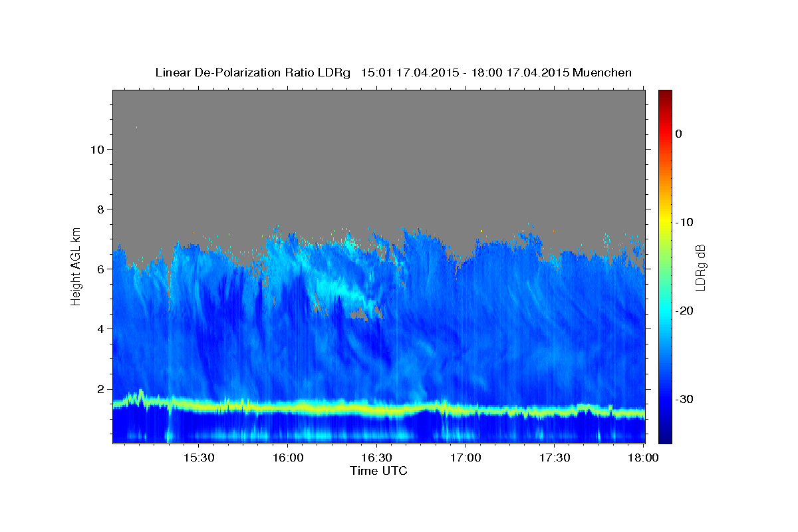Click the 16:30 time tick label
Viewport: 798px width, 532px height.
click(x=376, y=458)
